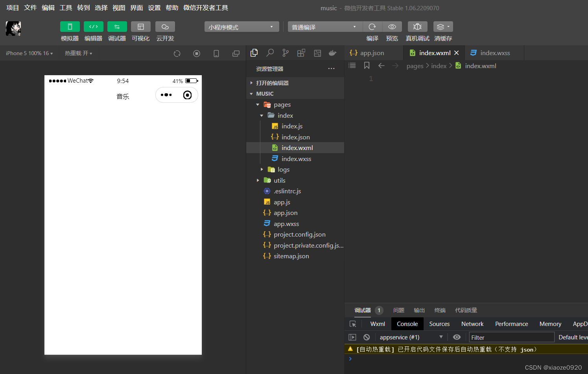588x374 pixels.
Task: Click the 预览 preview eye icon
Action: tap(392, 27)
